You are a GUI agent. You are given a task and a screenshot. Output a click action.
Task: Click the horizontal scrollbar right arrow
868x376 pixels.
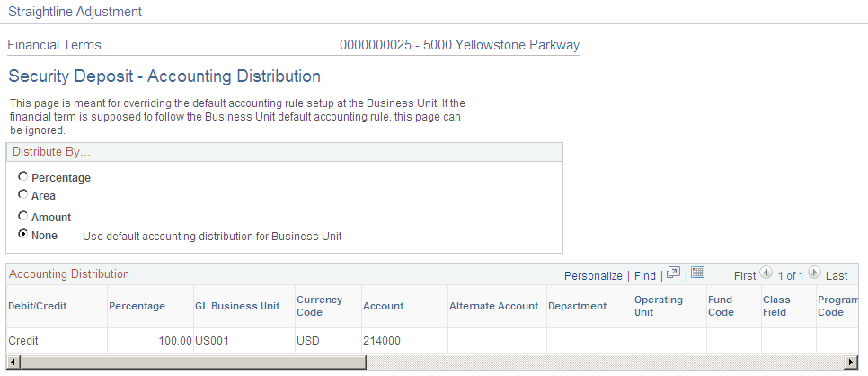click(x=852, y=363)
